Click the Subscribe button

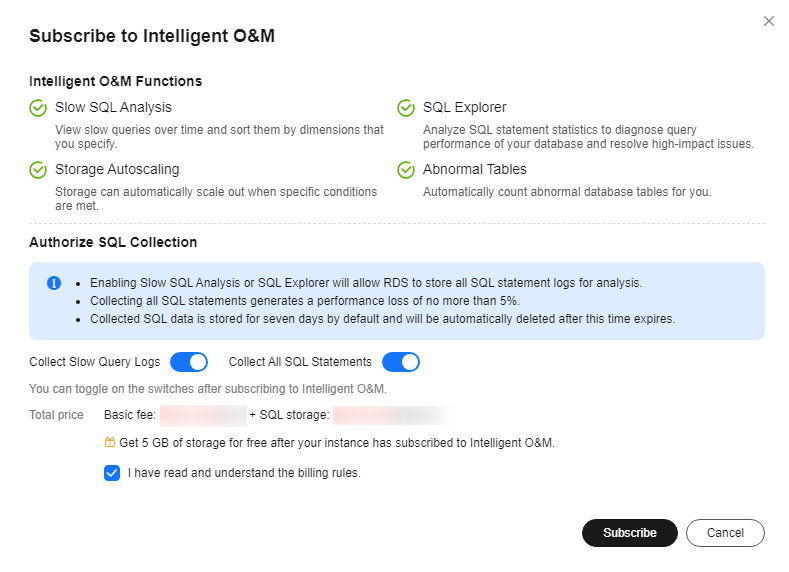[629, 533]
